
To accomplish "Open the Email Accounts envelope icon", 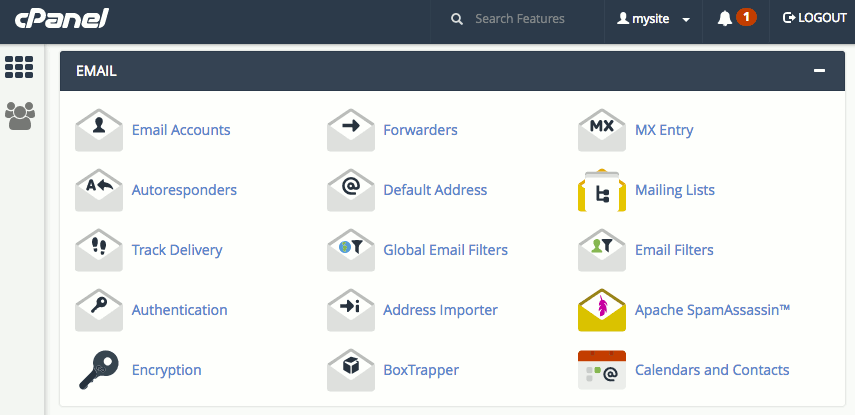I will pos(99,130).
